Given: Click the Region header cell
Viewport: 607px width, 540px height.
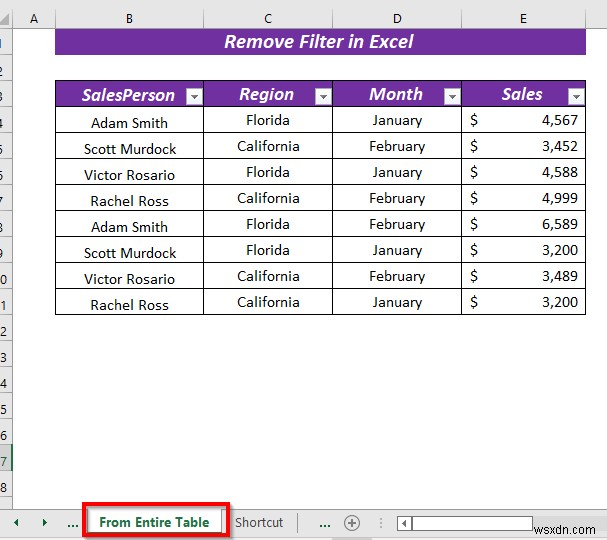Looking at the screenshot, I should point(267,95).
